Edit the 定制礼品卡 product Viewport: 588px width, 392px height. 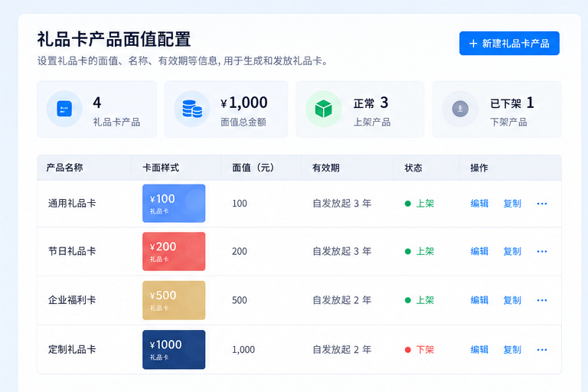[x=479, y=350]
